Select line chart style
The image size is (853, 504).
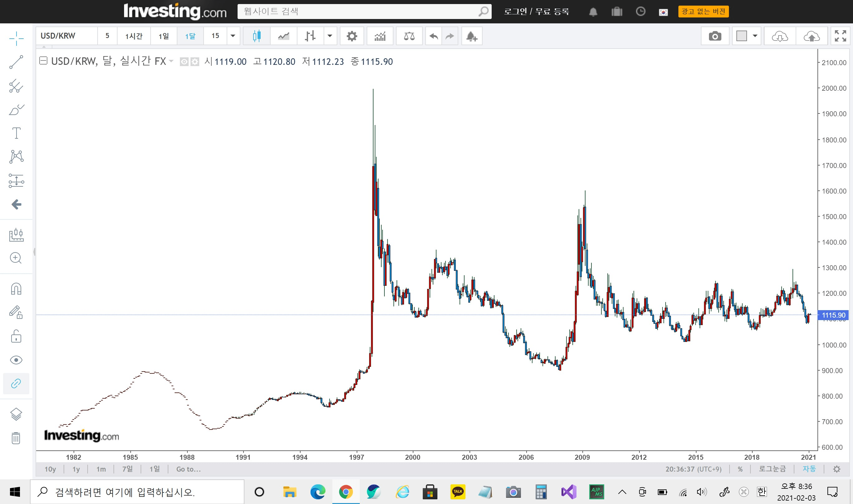coord(284,36)
